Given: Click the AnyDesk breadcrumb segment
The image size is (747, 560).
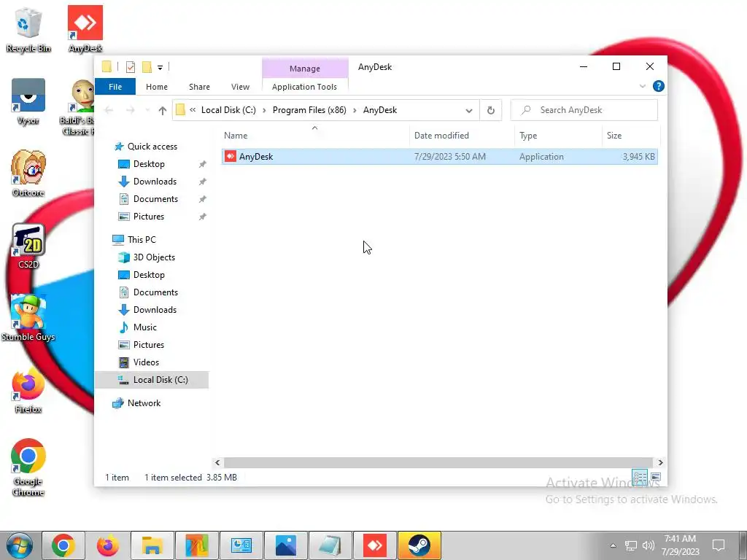Looking at the screenshot, I should point(379,110).
